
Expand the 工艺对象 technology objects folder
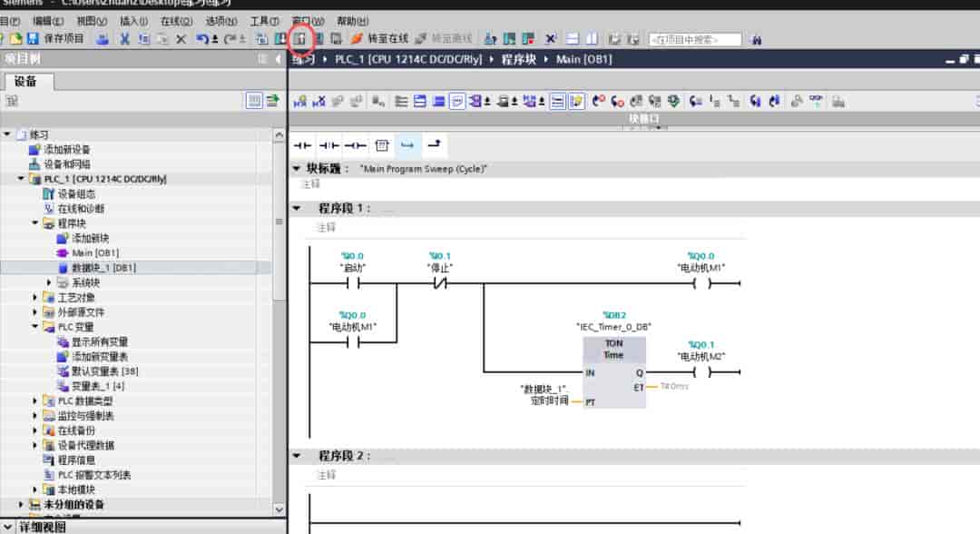point(35,298)
